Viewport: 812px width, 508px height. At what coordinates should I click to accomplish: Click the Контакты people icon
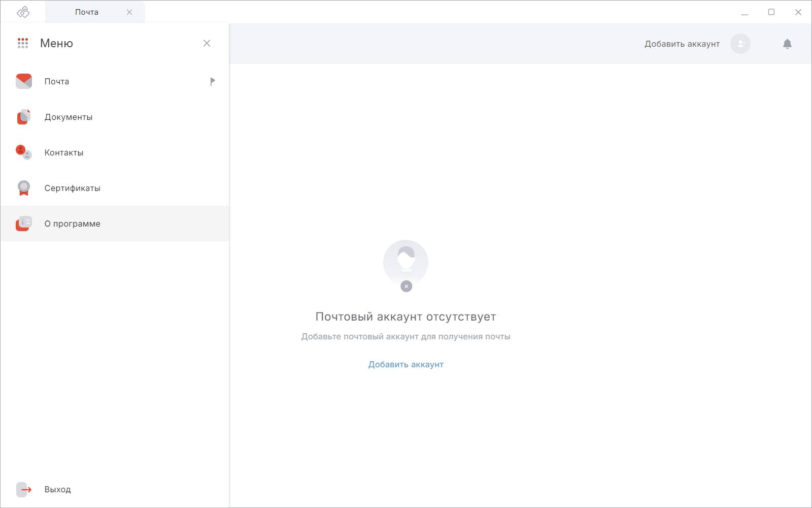(24, 152)
